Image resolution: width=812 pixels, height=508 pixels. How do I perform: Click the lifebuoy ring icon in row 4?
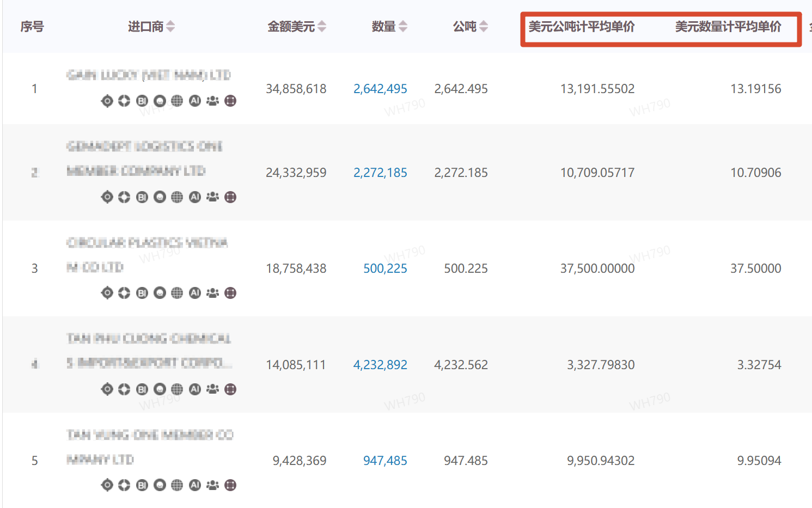[x=124, y=389]
